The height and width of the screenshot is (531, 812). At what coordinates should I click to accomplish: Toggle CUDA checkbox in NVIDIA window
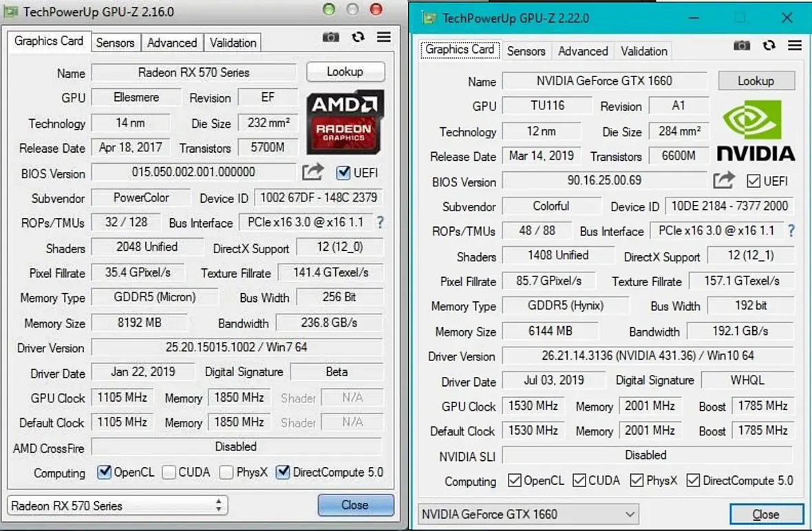[579, 480]
